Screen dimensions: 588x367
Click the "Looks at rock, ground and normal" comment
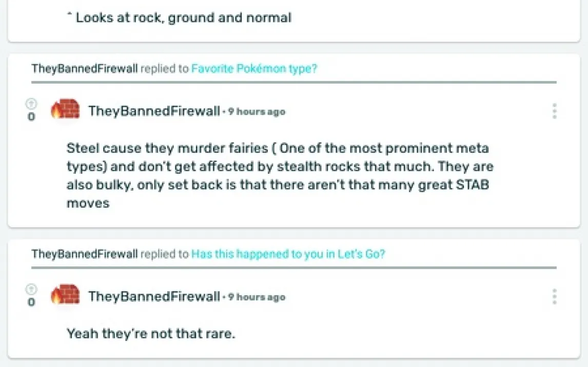(x=183, y=18)
